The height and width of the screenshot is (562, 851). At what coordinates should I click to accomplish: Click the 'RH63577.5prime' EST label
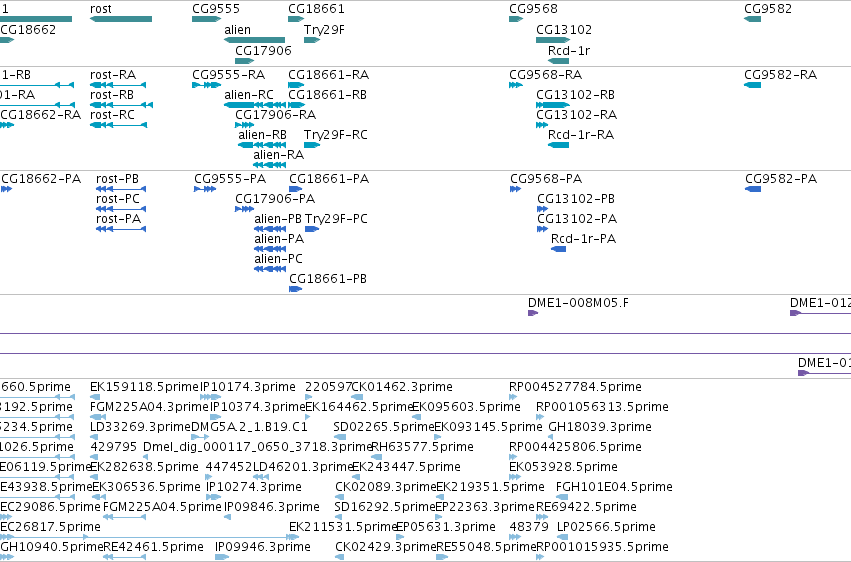pos(422,448)
